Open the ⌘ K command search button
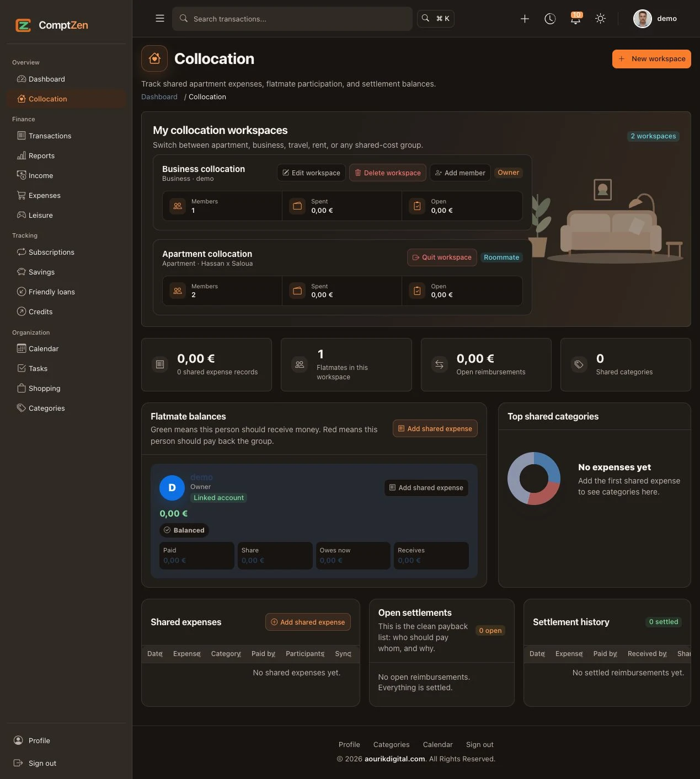Viewport: 700px width, 779px height. pyautogui.click(x=436, y=19)
